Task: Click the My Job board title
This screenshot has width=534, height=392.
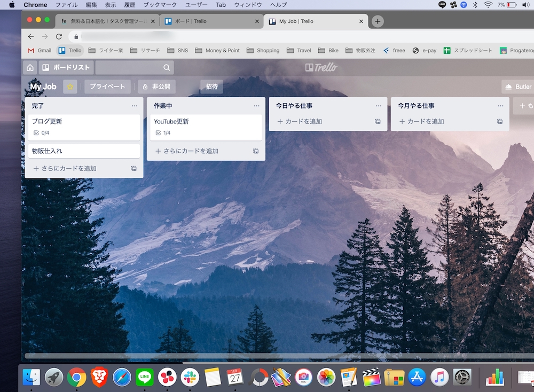Action: (43, 87)
